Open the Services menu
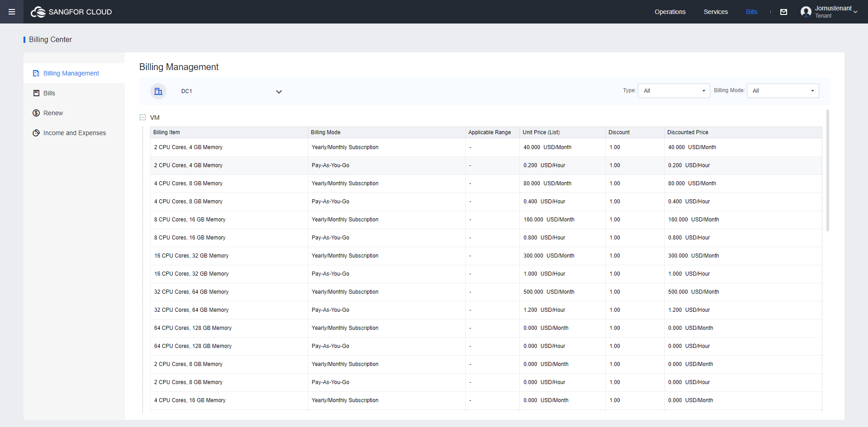 pyautogui.click(x=716, y=12)
